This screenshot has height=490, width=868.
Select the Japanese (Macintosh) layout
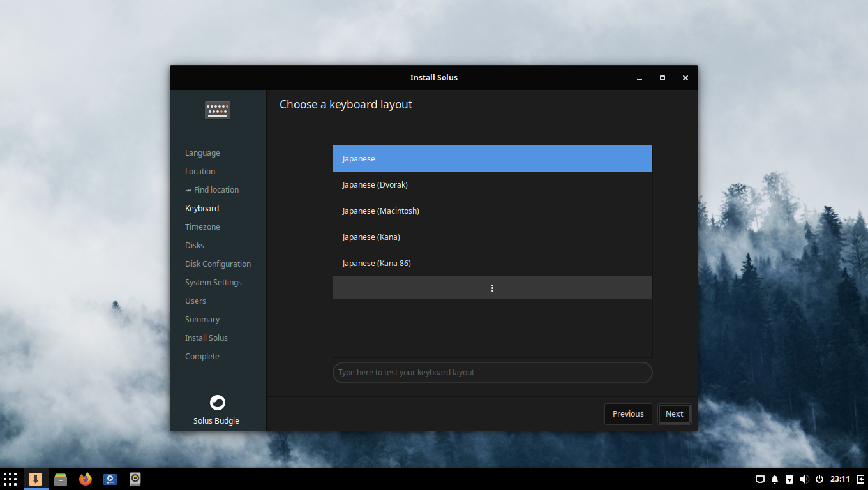[493, 211]
